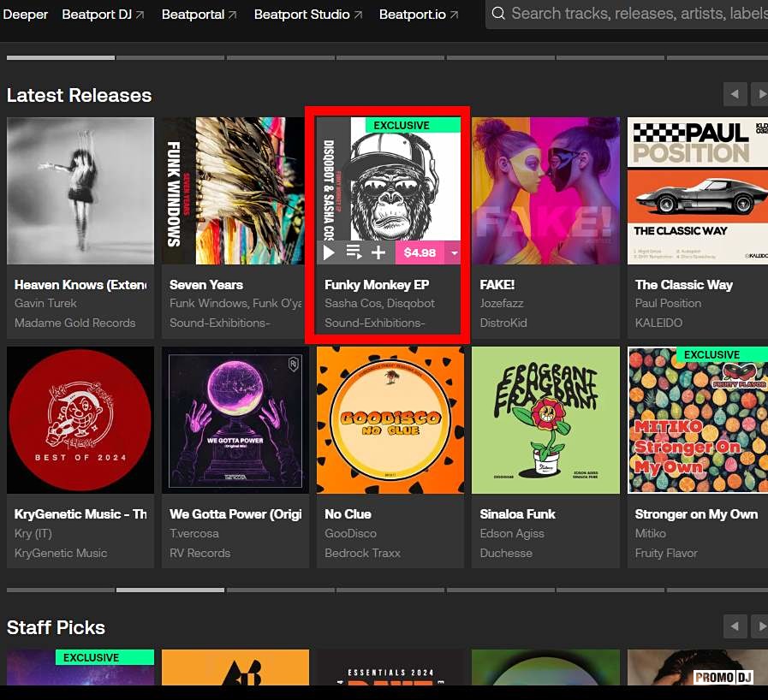Click the previous arrow for Latest Releases

pos(735,94)
